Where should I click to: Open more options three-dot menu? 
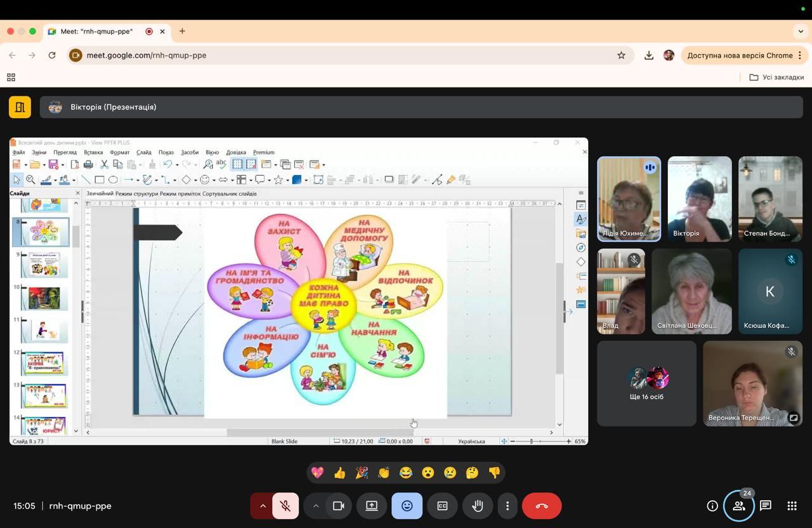pos(507,506)
